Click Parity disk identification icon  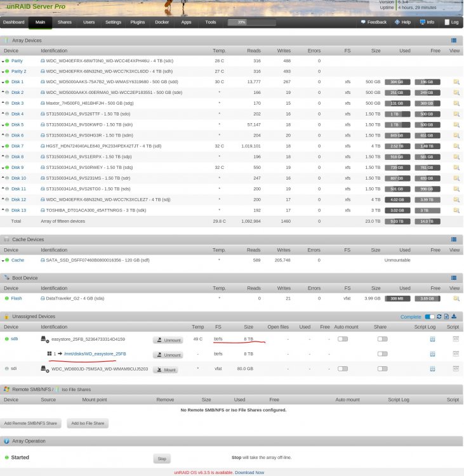point(43,61)
